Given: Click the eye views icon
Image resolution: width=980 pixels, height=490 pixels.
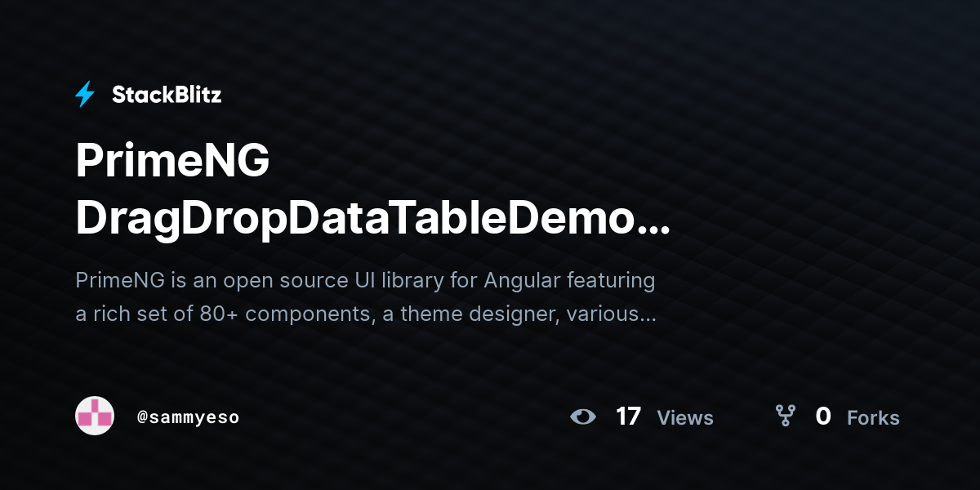Looking at the screenshot, I should point(583,417).
